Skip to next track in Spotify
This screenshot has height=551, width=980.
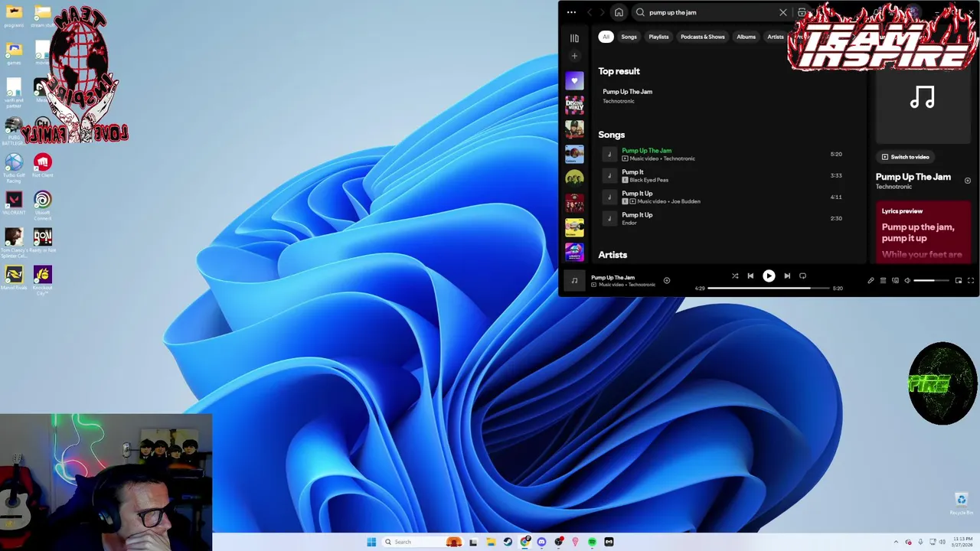(787, 276)
